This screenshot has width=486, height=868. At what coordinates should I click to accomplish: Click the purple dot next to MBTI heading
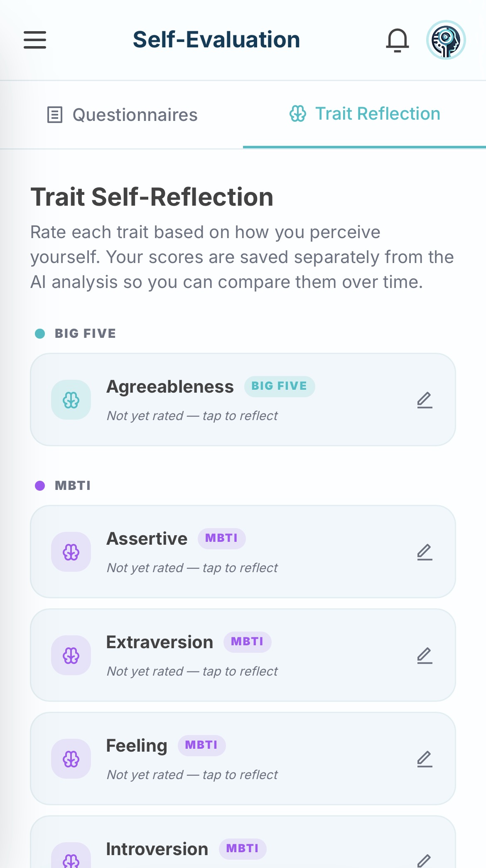click(x=40, y=485)
